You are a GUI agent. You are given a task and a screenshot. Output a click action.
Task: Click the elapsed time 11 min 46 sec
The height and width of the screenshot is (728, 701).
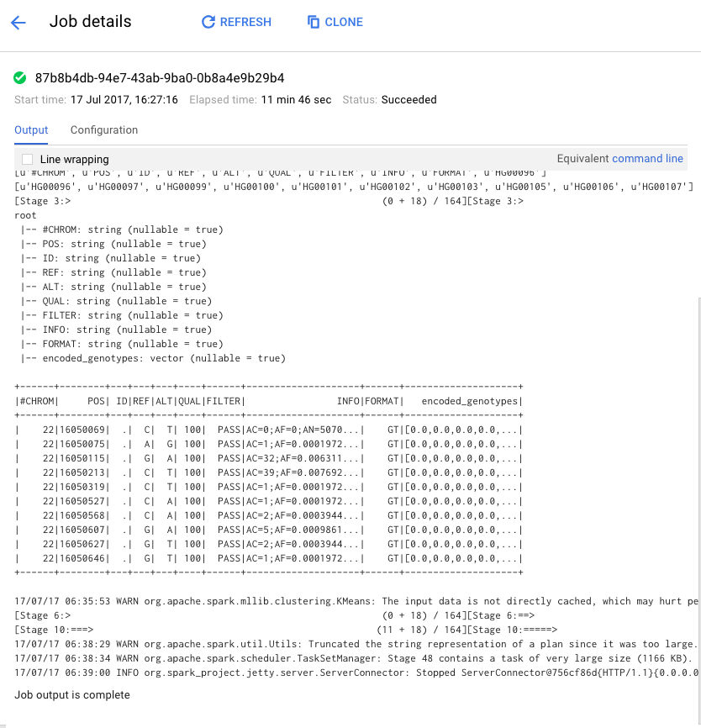coord(296,100)
